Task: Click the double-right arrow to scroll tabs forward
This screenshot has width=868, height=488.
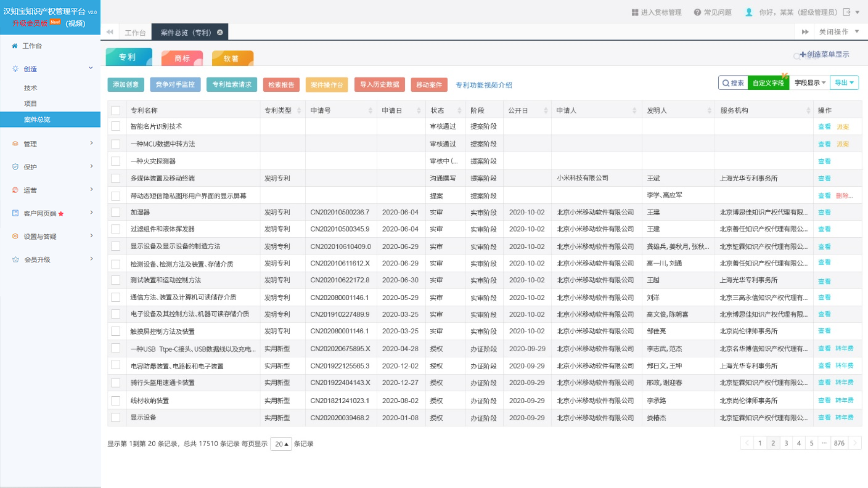Action: (x=805, y=32)
